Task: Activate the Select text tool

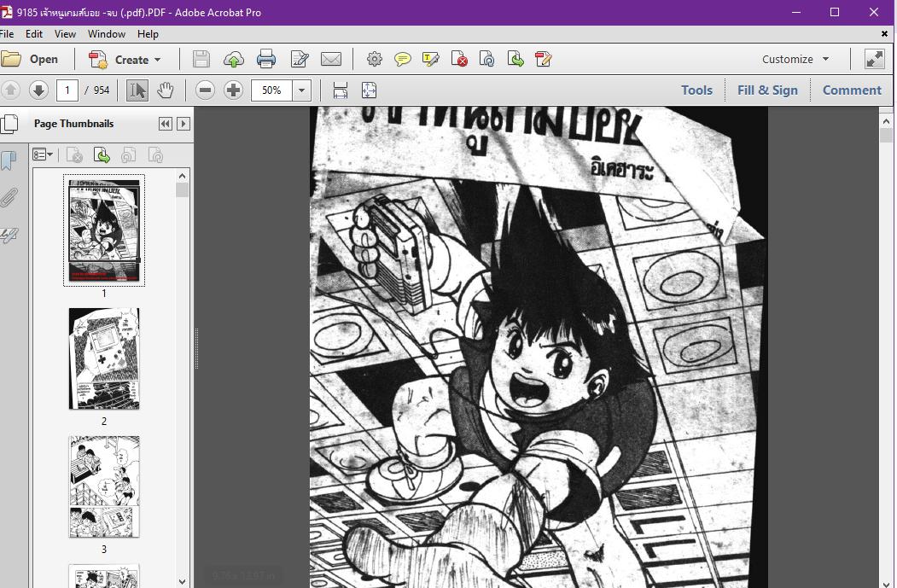Action: (137, 90)
